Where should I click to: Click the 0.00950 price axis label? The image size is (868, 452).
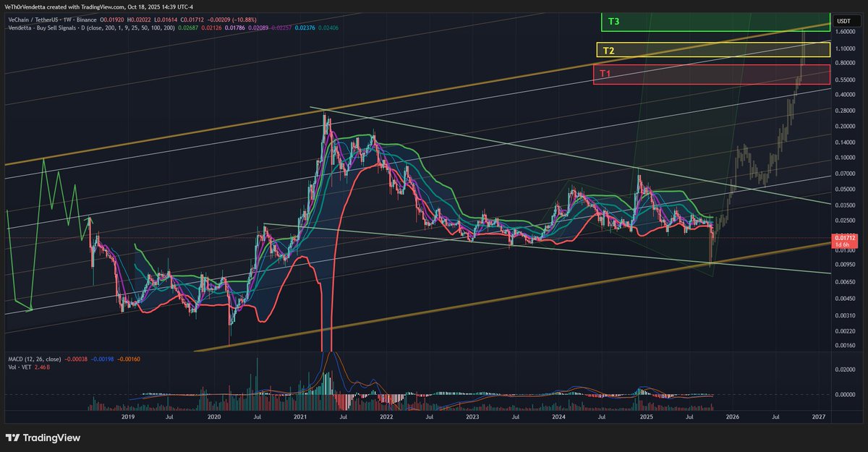pos(844,265)
